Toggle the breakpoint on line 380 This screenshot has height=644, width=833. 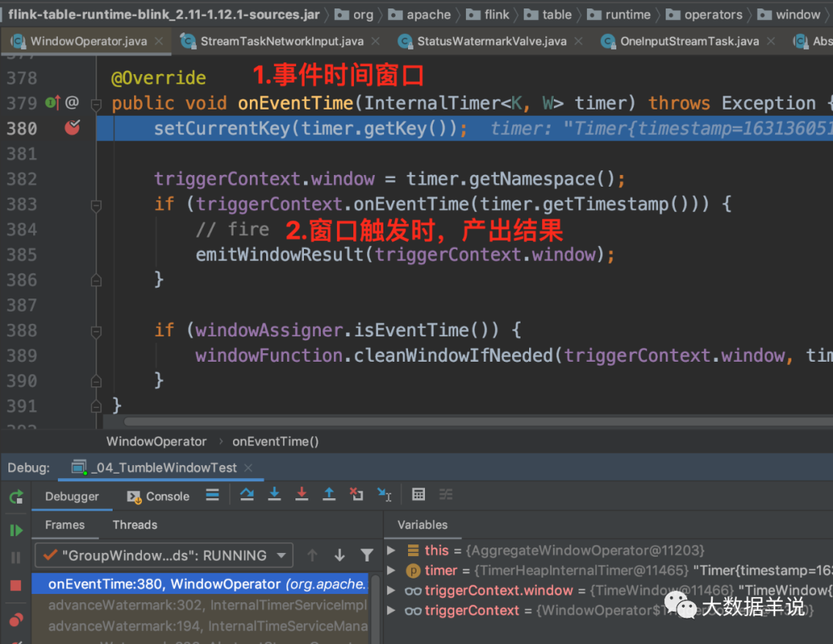[x=73, y=128]
